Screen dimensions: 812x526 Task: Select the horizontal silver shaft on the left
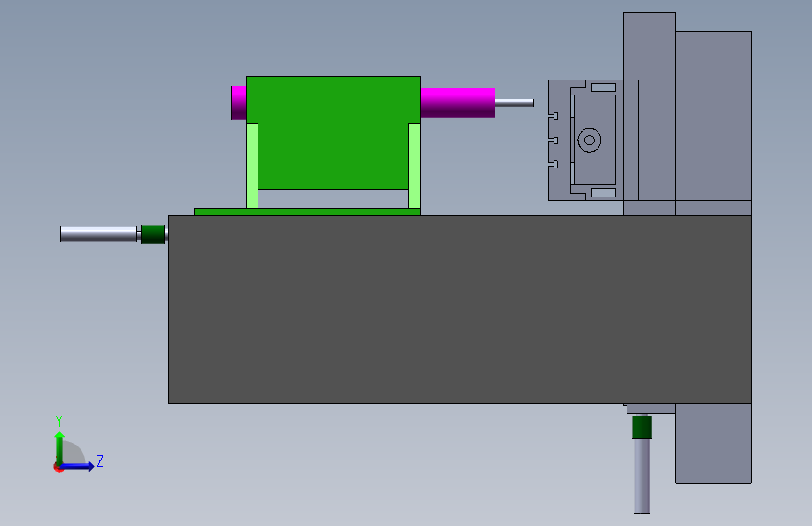(x=98, y=235)
